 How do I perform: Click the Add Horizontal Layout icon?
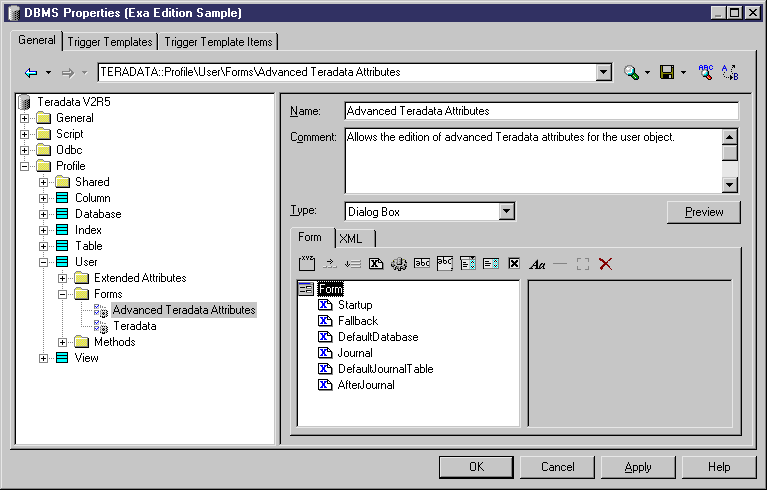coord(330,264)
